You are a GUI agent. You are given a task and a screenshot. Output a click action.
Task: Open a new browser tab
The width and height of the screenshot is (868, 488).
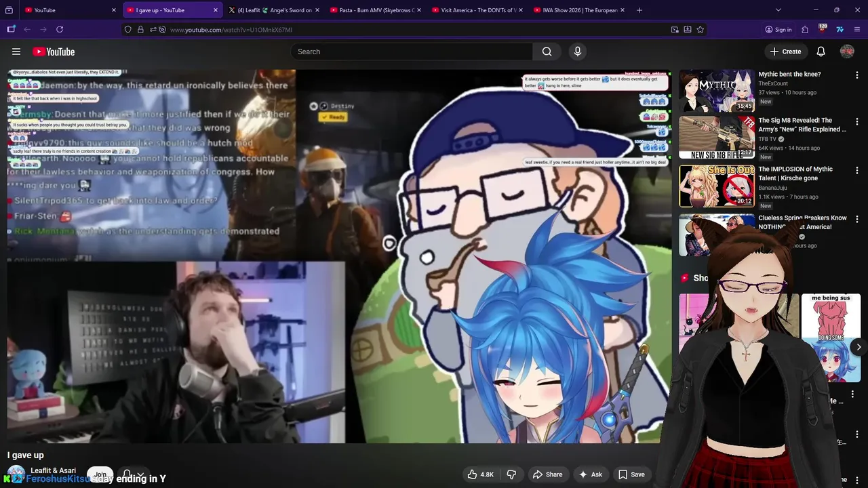click(x=639, y=10)
